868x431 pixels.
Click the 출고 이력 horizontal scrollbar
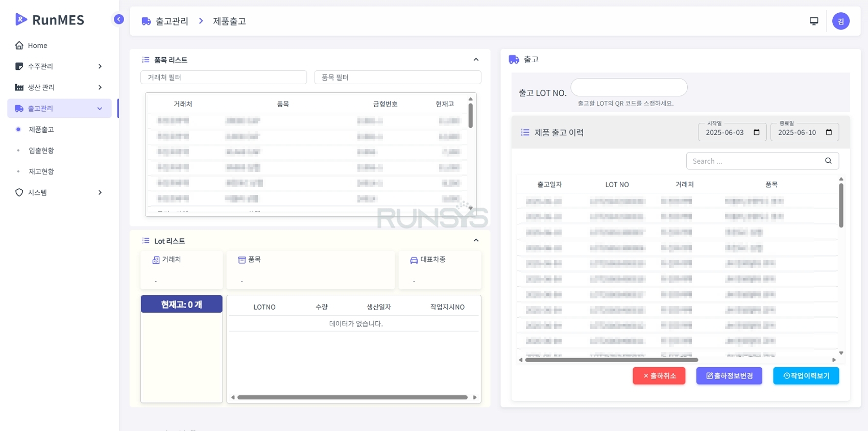point(612,360)
